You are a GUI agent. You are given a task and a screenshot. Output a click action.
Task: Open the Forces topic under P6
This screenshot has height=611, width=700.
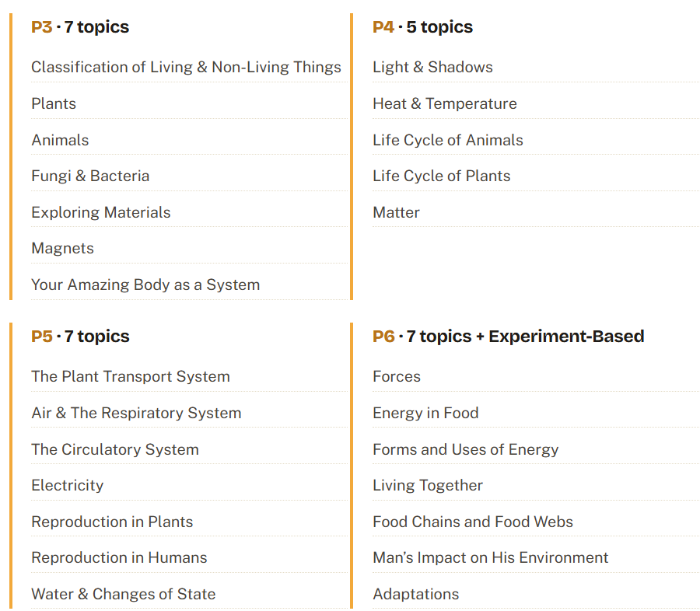tap(397, 377)
